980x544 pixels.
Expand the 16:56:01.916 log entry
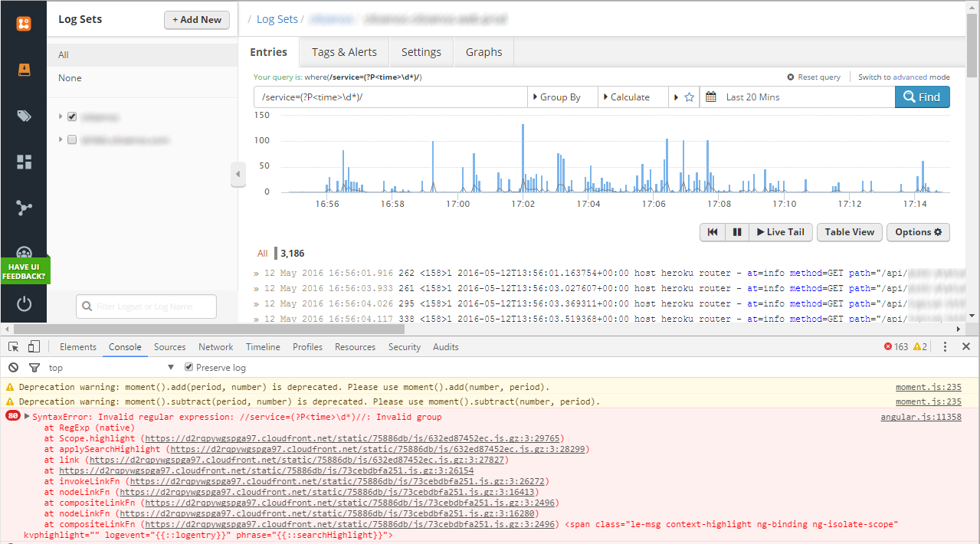[x=257, y=273]
